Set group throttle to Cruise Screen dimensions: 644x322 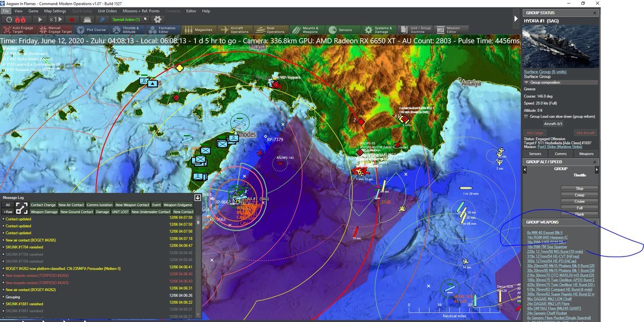[579, 201]
